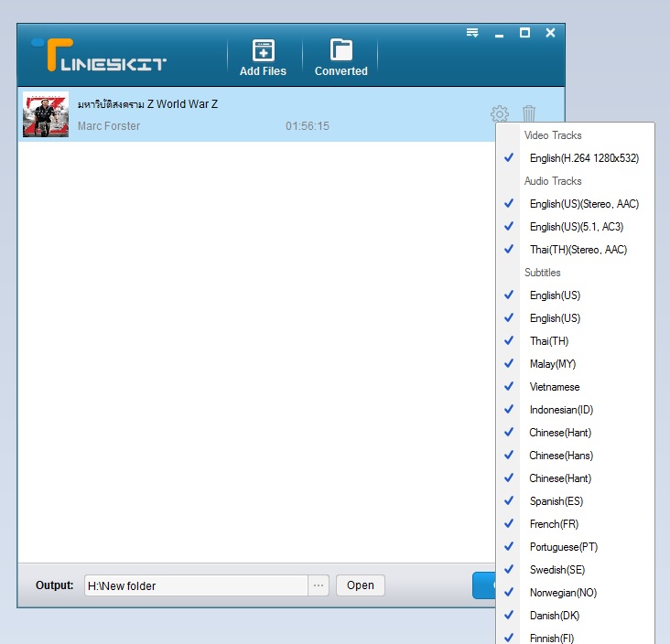This screenshot has width=670, height=644.
Task: Click the blue Convert button
Action: [x=484, y=585]
